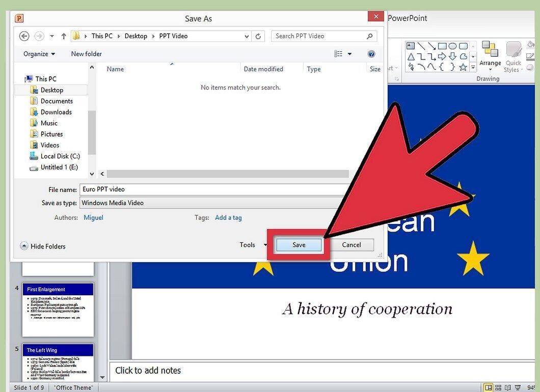Open the view options dropdown arrow
The width and height of the screenshot is (540, 392).
[x=349, y=53]
